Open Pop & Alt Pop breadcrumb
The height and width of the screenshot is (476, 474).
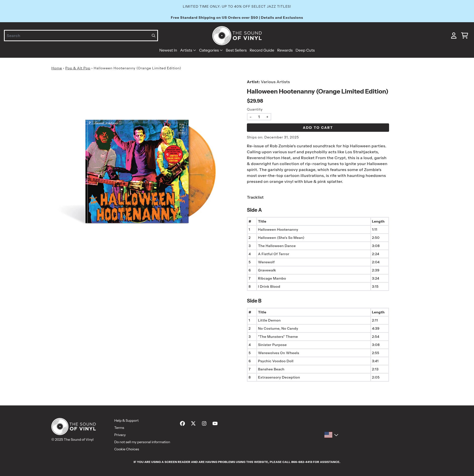coord(78,68)
